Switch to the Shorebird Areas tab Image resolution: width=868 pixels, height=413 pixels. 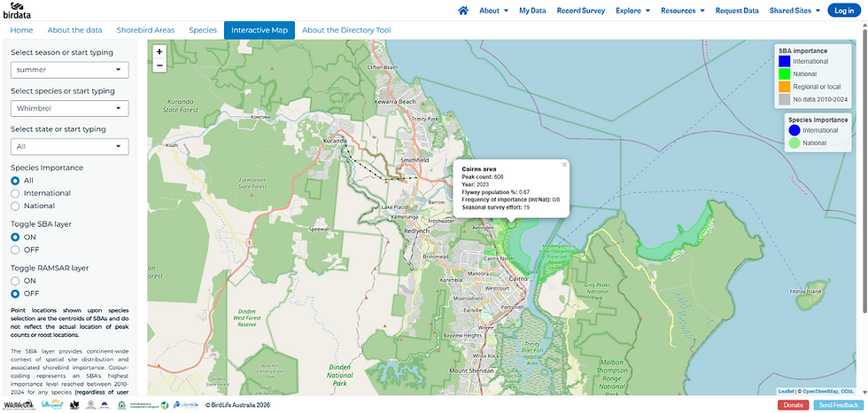pos(145,30)
